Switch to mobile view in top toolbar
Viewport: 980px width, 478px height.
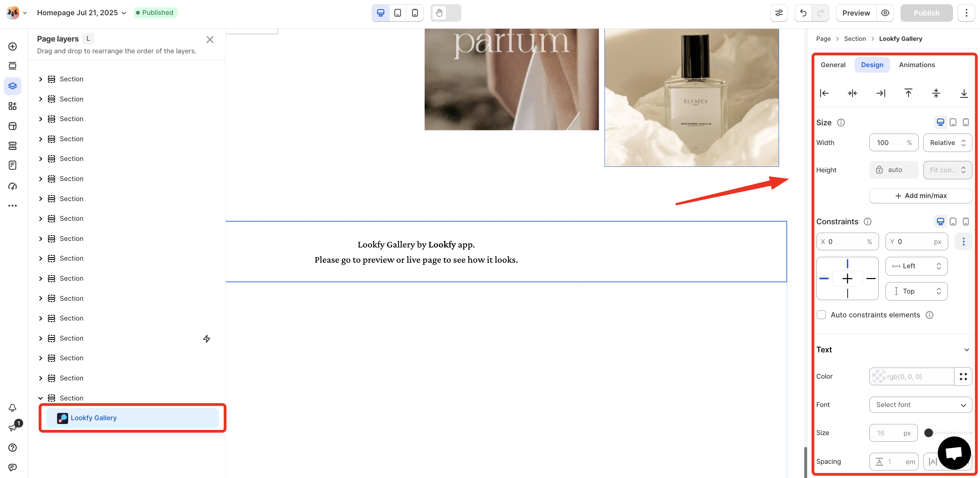(x=415, y=13)
